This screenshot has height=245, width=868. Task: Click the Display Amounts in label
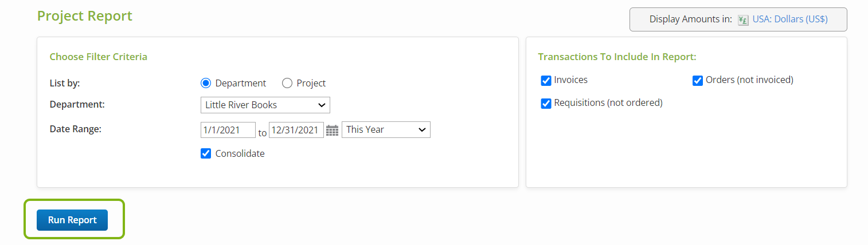(690, 19)
